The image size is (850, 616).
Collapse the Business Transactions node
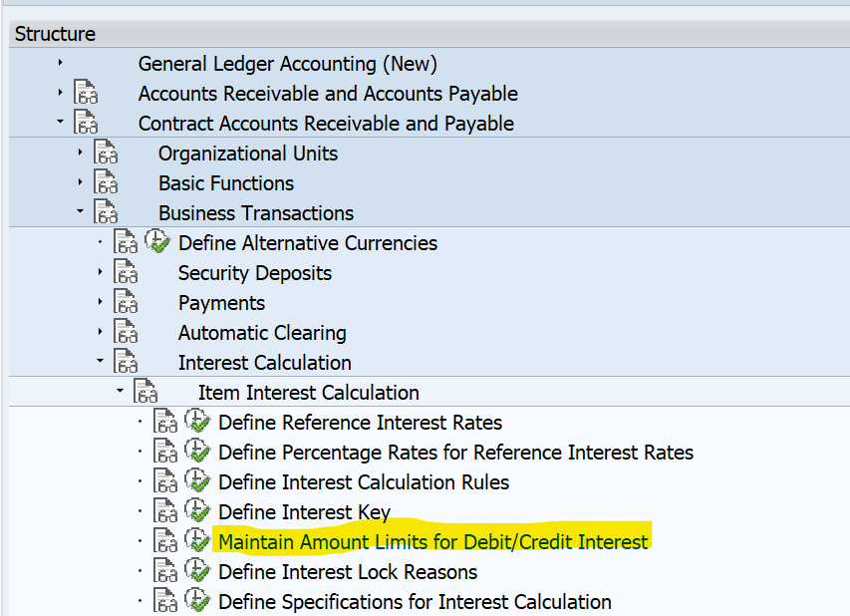81,212
